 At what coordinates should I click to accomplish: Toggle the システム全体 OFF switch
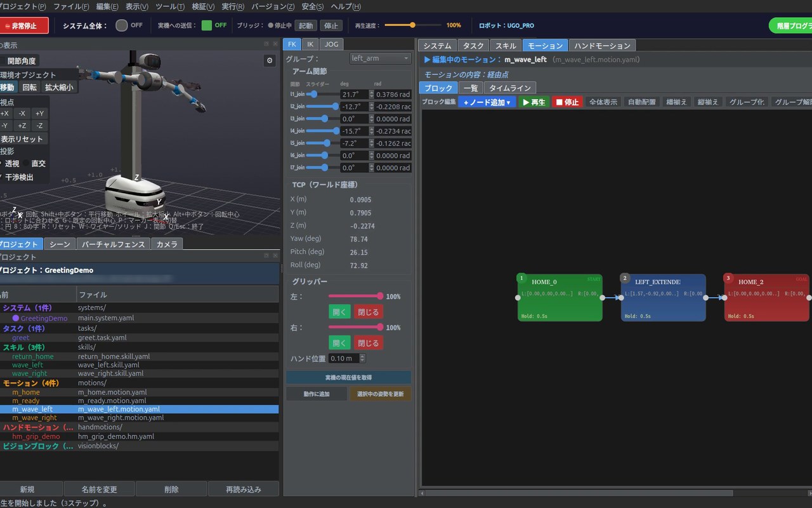click(122, 25)
